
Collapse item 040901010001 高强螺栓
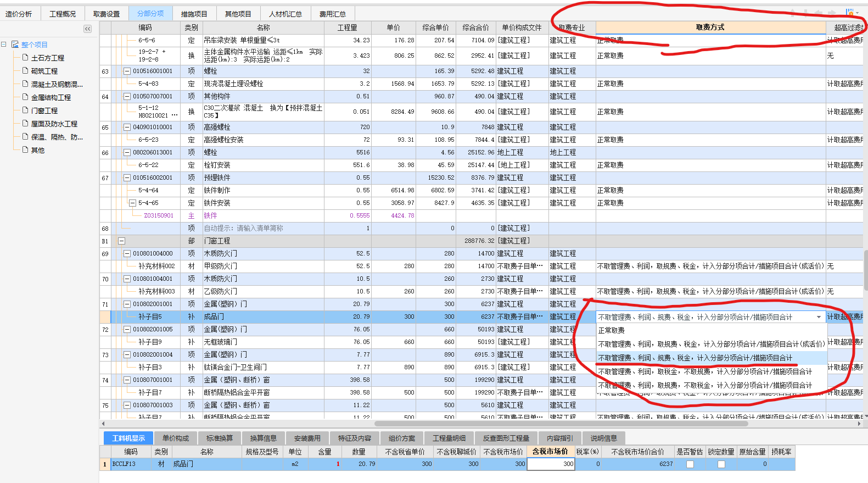(127, 127)
